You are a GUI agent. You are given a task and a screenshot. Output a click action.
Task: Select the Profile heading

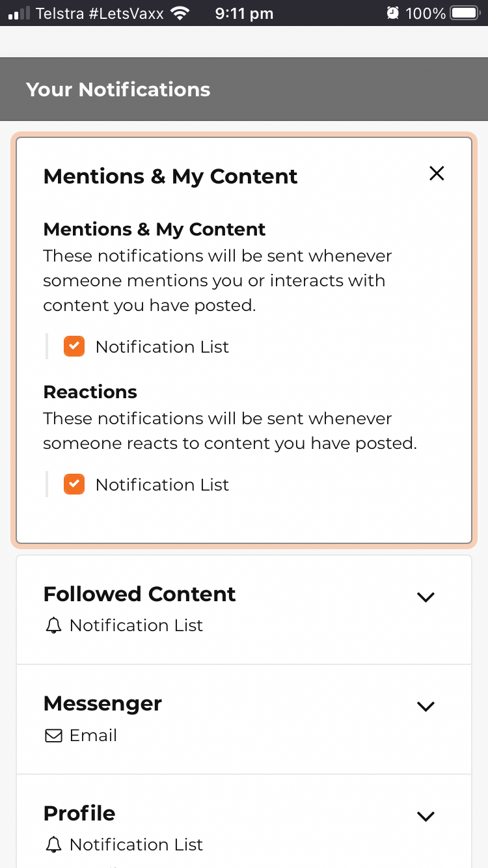[x=79, y=813]
